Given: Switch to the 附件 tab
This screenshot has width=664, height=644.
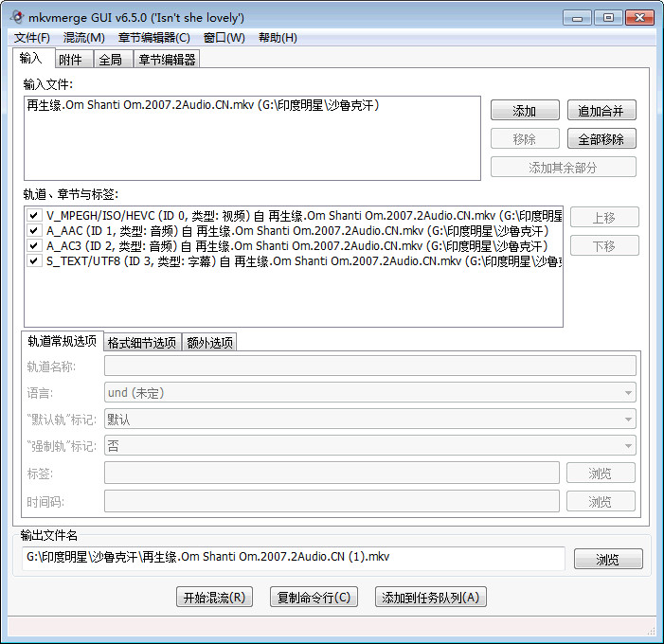Looking at the screenshot, I should pyautogui.click(x=71, y=60).
